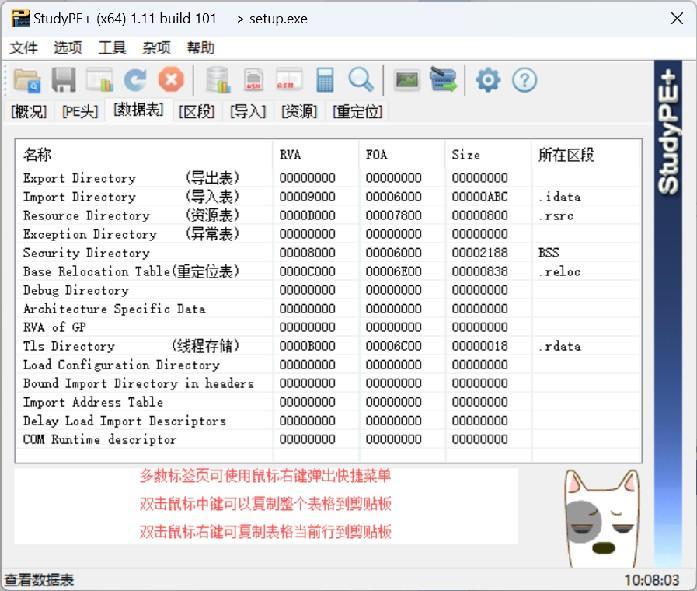The width and height of the screenshot is (697, 591).
Task: Open the calculator tool icon
Action: pos(325,80)
